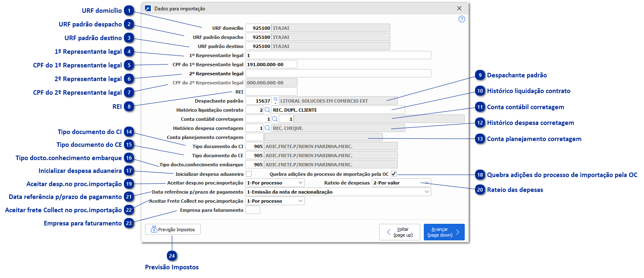
Task: Click the window icon in title bar
Action: point(148,8)
